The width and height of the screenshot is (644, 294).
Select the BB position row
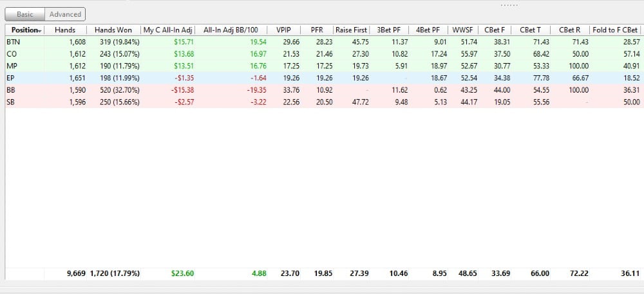(323, 90)
